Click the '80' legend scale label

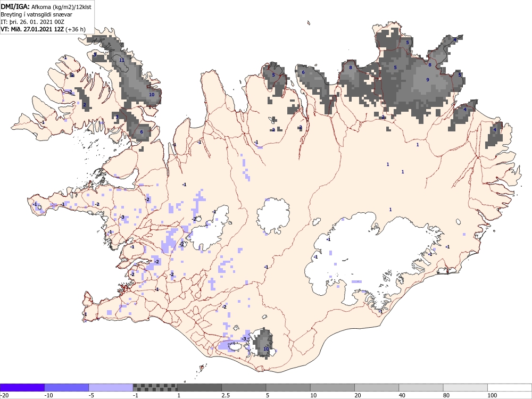[446, 395]
